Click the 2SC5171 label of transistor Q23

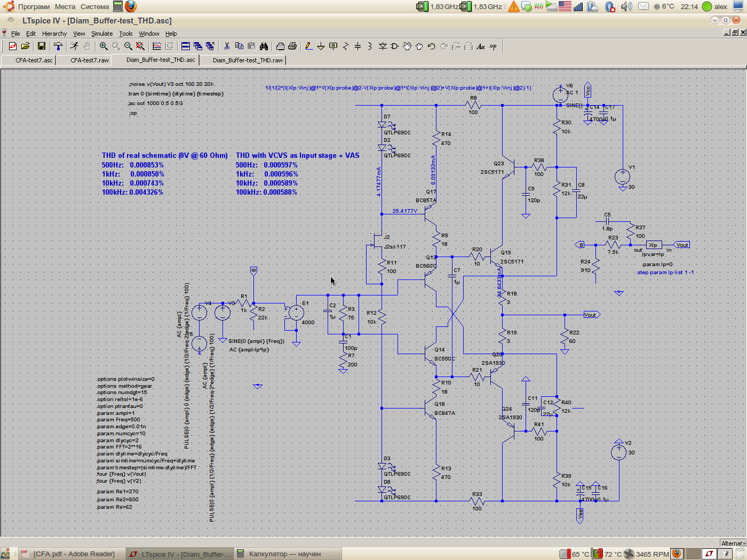[x=492, y=172]
